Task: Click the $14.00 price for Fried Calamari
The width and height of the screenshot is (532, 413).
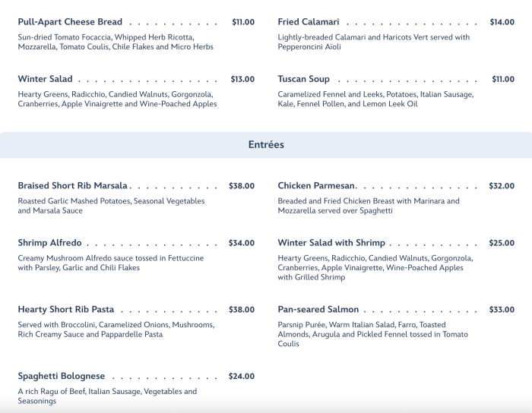Action: click(502, 22)
